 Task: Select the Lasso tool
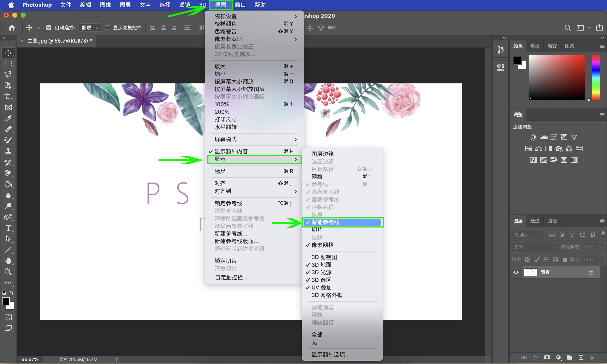pyautogui.click(x=8, y=75)
